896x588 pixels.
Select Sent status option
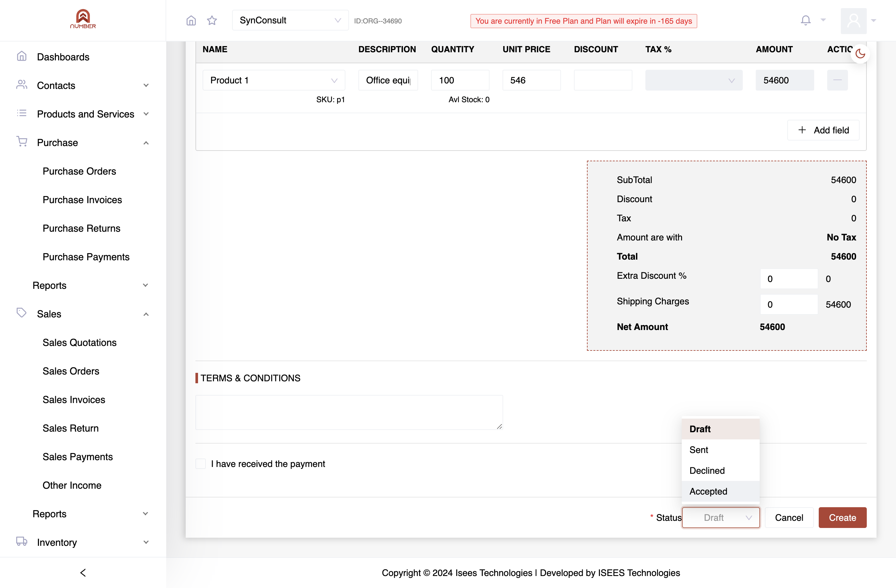(720, 449)
